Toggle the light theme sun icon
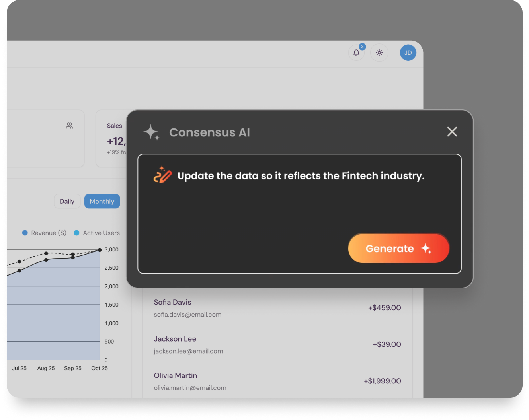This screenshot has width=529, height=420. [x=379, y=53]
